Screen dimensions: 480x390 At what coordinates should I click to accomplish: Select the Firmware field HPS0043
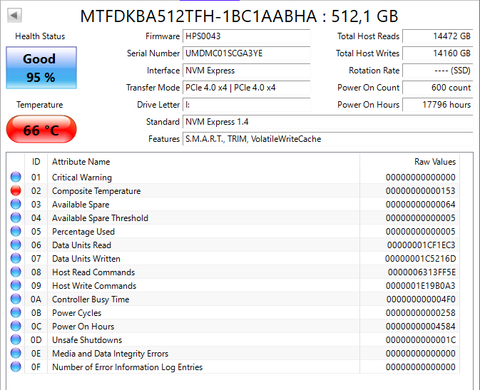pos(246,36)
